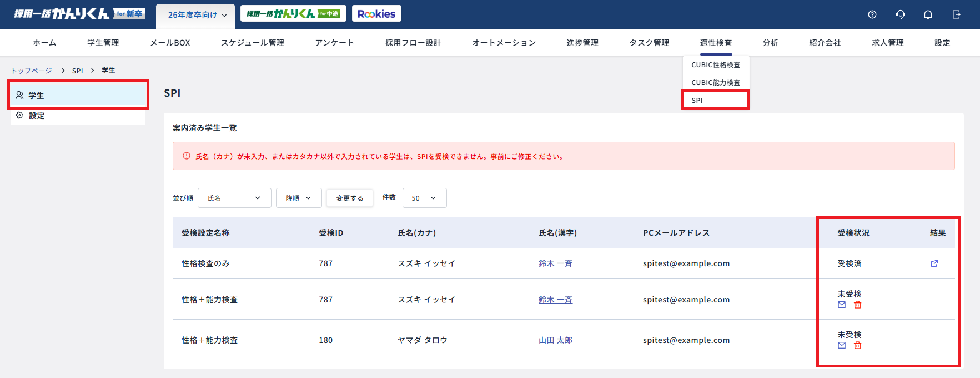Open the notifications bell
The width and height of the screenshot is (980, 378).
pyautogui.click(x=928, y=14)
